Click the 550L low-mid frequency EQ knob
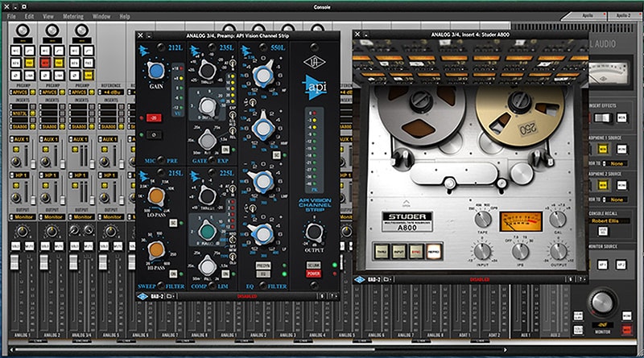The image size is (644, 358). point(263,180)
